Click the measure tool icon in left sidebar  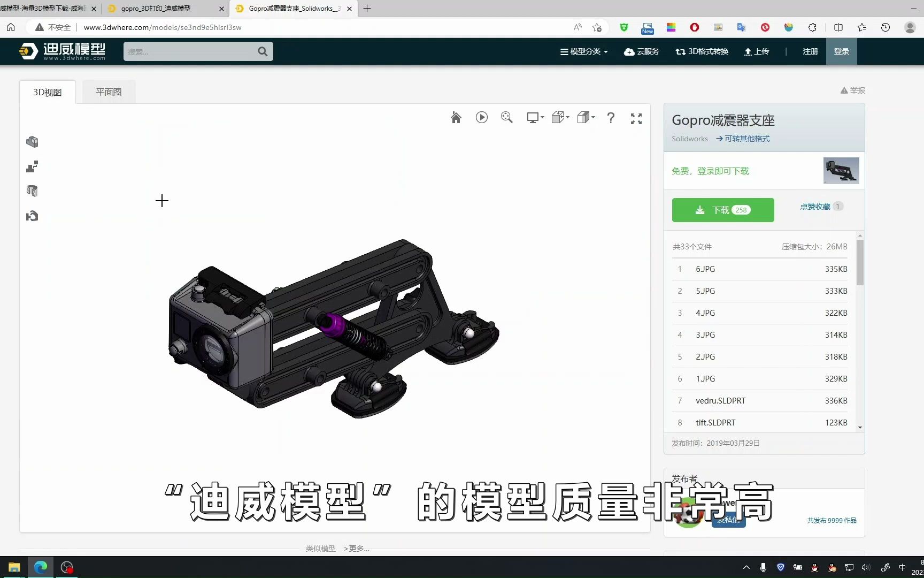[x=32, y=191]
